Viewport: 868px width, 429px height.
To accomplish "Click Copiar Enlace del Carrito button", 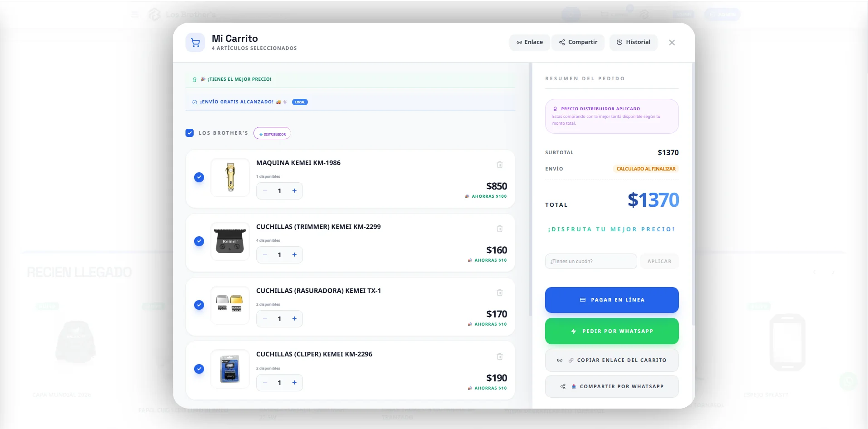I will click(x=612, y=360).
